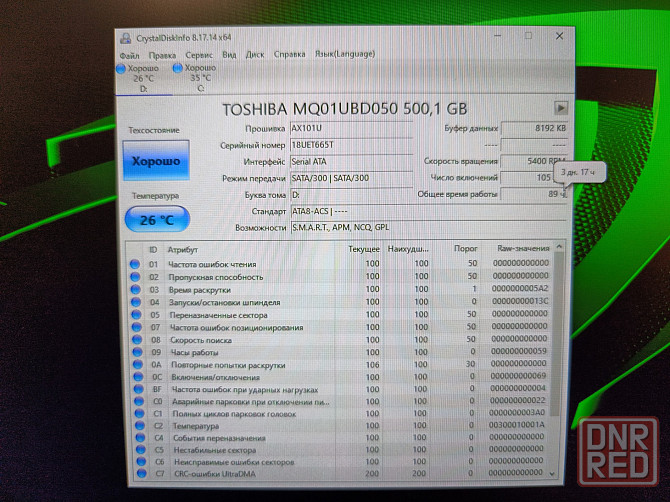
Task: Open the Диск menu
Action: click(255, 54)
